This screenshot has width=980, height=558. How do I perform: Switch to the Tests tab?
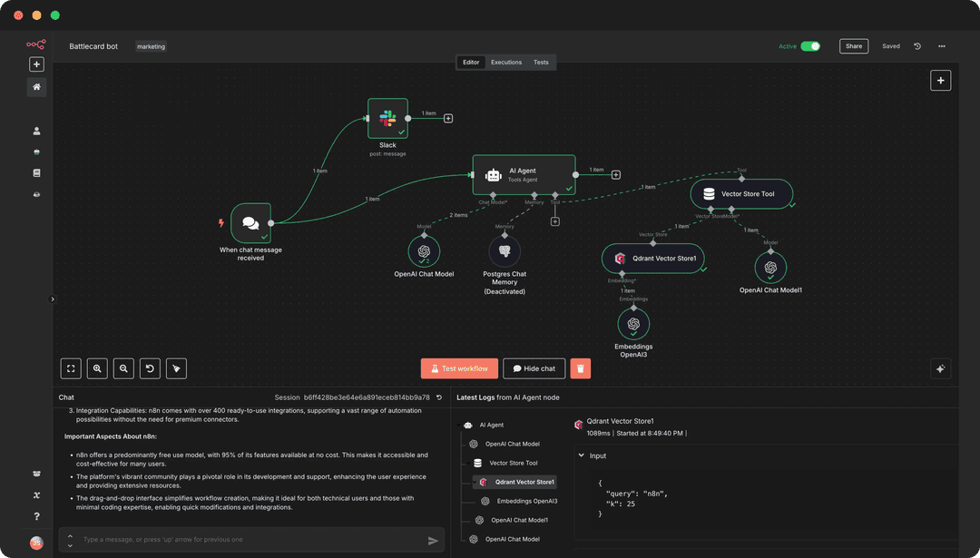click(x=541, y=63)
